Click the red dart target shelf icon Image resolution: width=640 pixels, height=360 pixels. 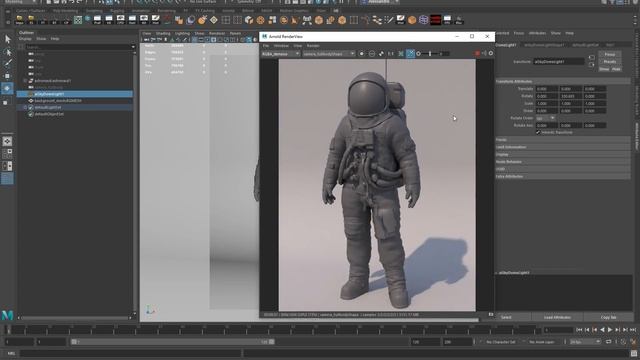click(x=202, y=20)
